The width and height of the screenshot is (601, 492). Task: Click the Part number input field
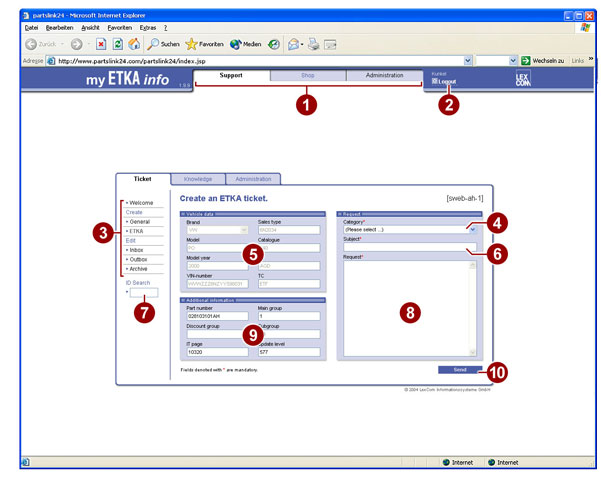point(216,315)
